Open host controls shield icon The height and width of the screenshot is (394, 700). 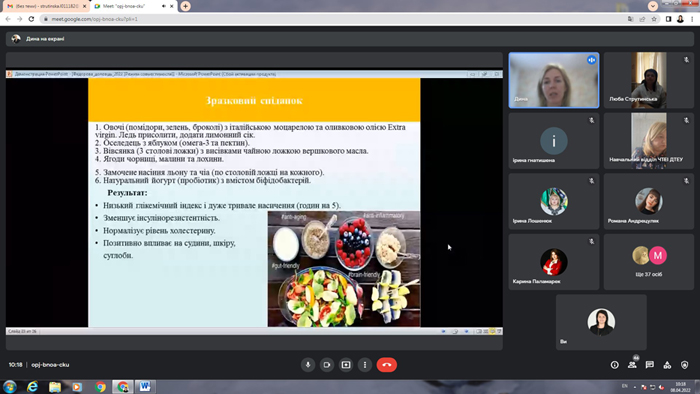point(684,365)
